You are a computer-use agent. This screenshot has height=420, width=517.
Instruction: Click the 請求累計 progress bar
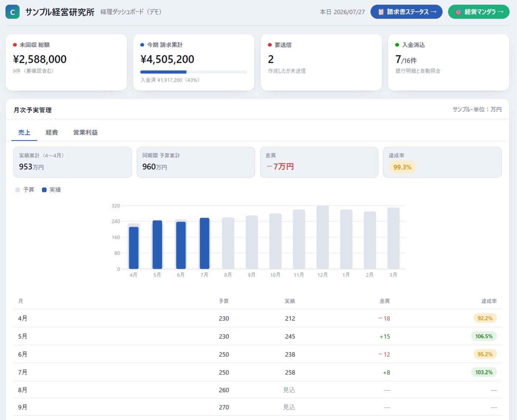(x=194, y=72)
